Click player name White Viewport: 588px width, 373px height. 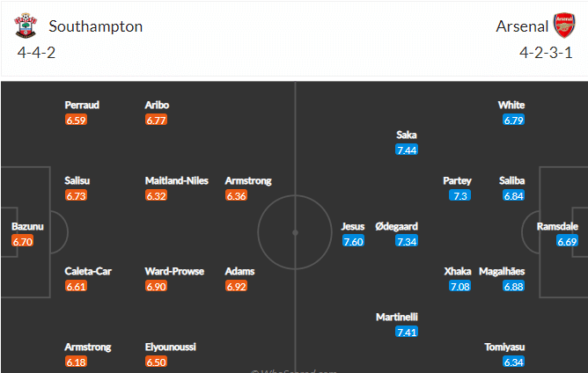tap(511, 105)
